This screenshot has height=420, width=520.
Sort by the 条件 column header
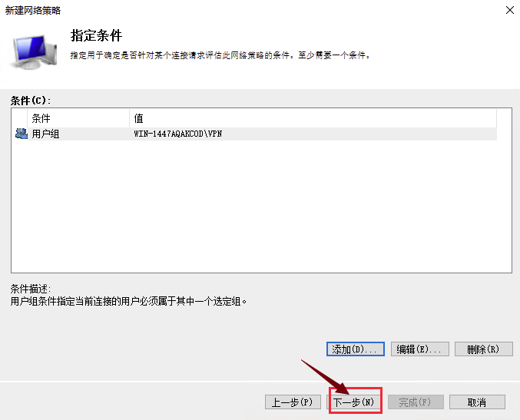point(78,118)
